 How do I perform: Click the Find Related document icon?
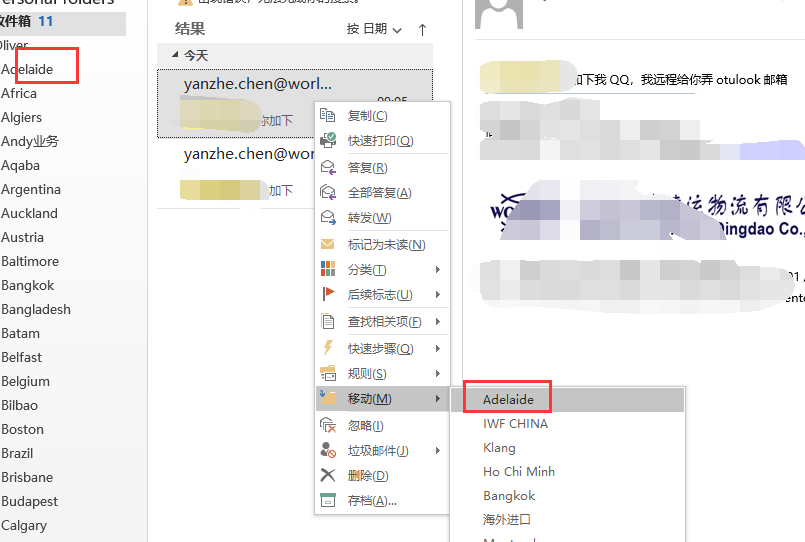point(328,321)
